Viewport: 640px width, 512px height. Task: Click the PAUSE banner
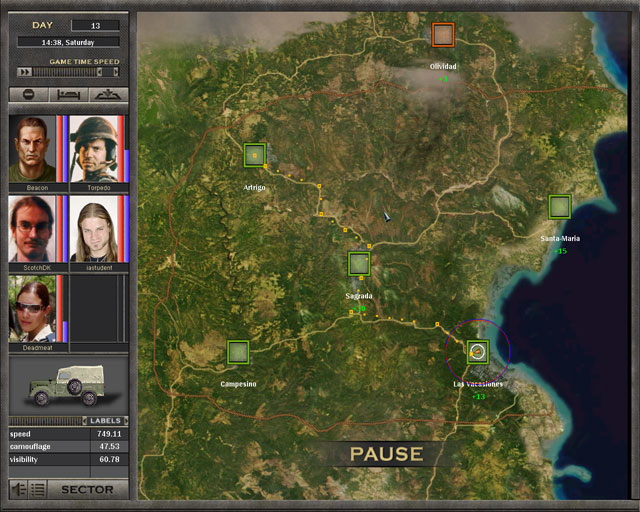(386, 454)
